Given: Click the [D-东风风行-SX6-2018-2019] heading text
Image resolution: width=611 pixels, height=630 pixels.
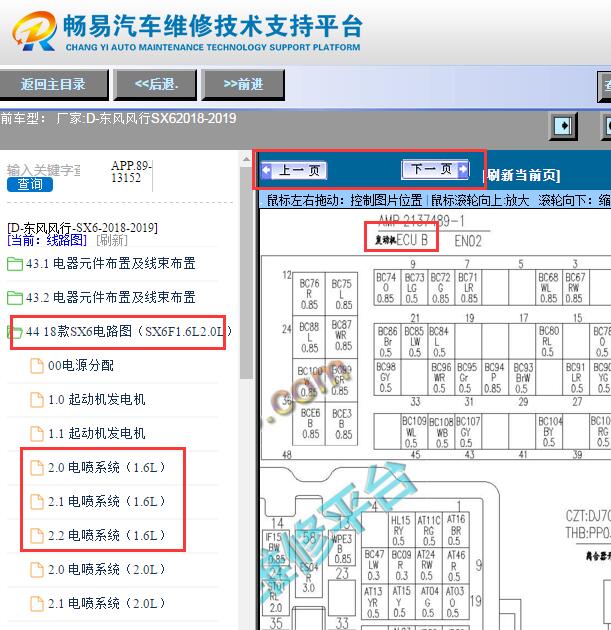Looking at the screenshot, I should [82, 228].
